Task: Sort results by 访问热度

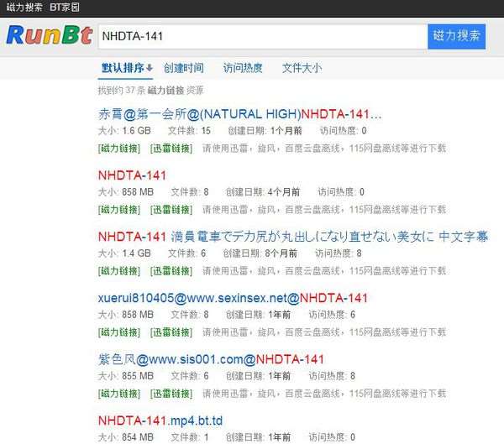Action: point(243,68)
